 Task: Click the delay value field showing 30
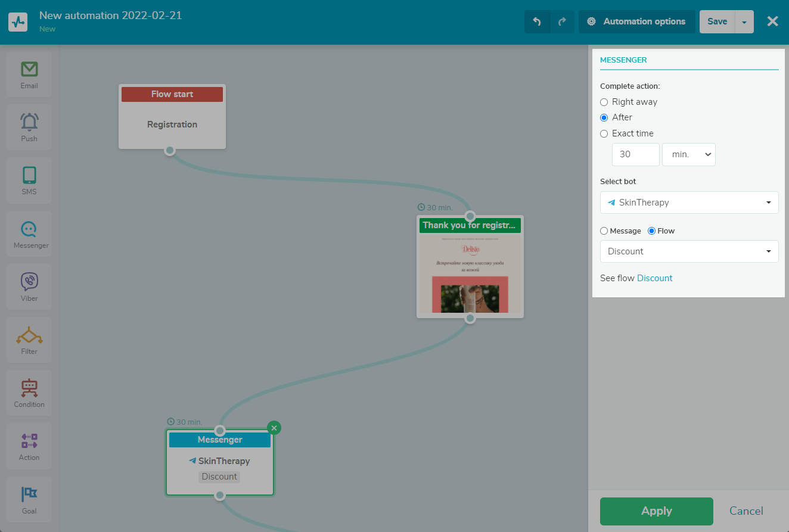635,154
